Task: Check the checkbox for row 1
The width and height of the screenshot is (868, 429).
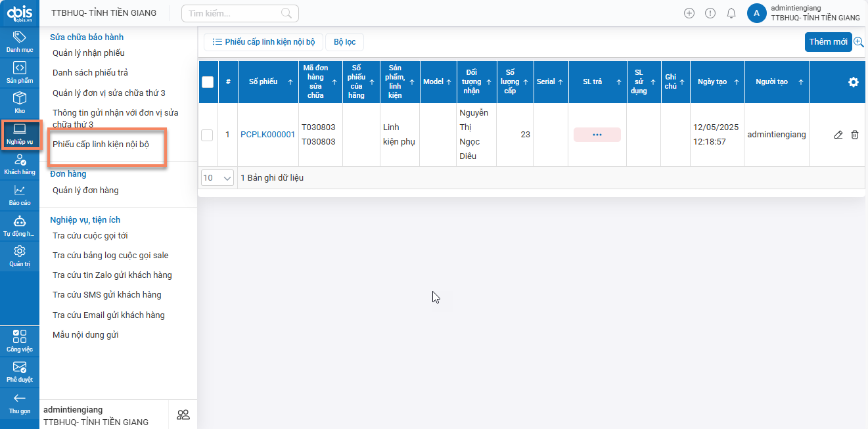Action: point(207,135)
